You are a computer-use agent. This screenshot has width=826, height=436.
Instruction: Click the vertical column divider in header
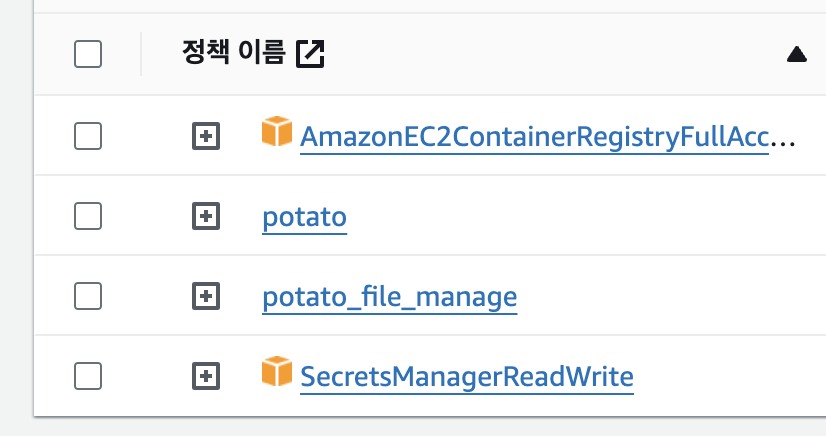(141, 54)
